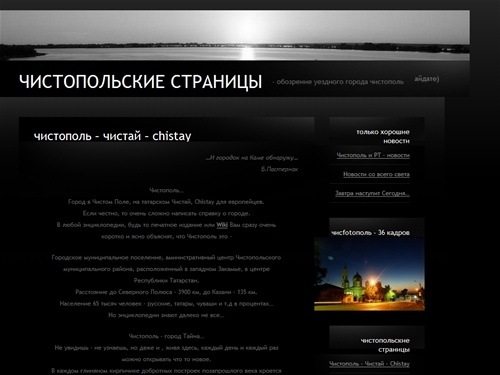Select the 'только хорошие новости' sidebar heading
Viewport: 500px width, 375px height.
[383, 136]
